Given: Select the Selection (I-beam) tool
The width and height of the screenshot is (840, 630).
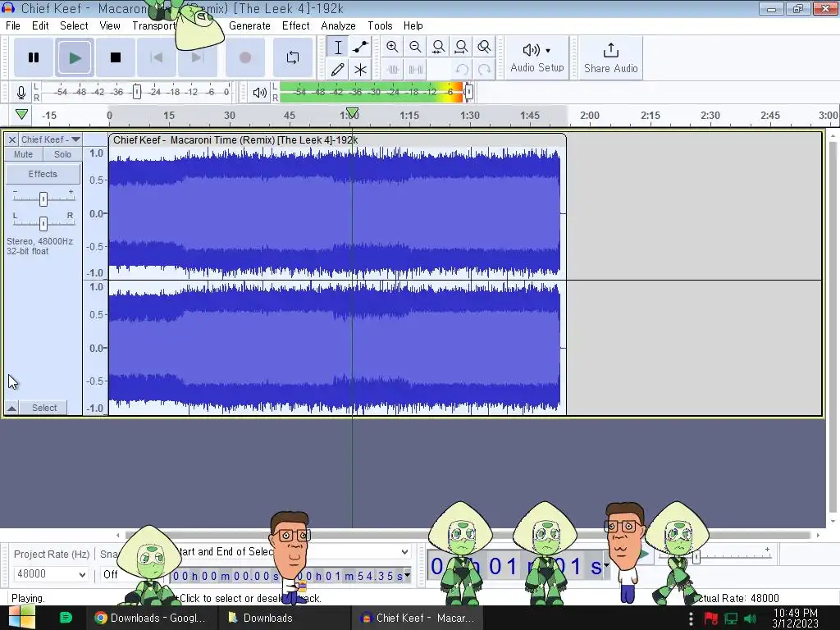Looking at the screenshot, I should click(x=338, y=47).
